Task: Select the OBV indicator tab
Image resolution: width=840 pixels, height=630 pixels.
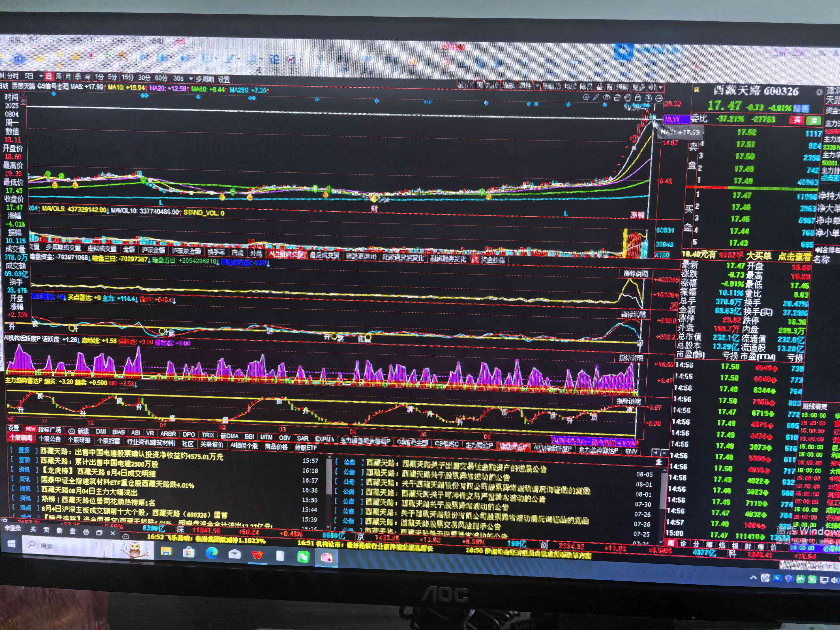Action: [x=284, y=437]
